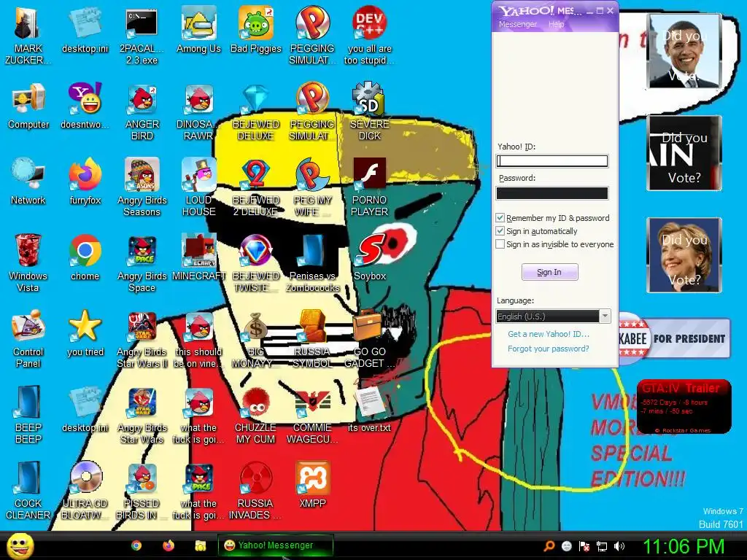Open the Action Center flag tray icon
Screen dimensions: 747x560
coord(584,546)
